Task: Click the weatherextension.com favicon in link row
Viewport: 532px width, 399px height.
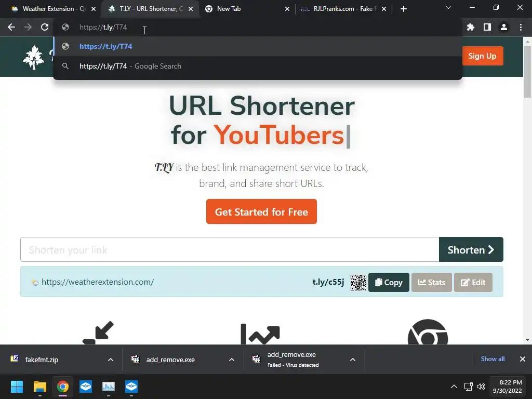Action: point(35,282)
